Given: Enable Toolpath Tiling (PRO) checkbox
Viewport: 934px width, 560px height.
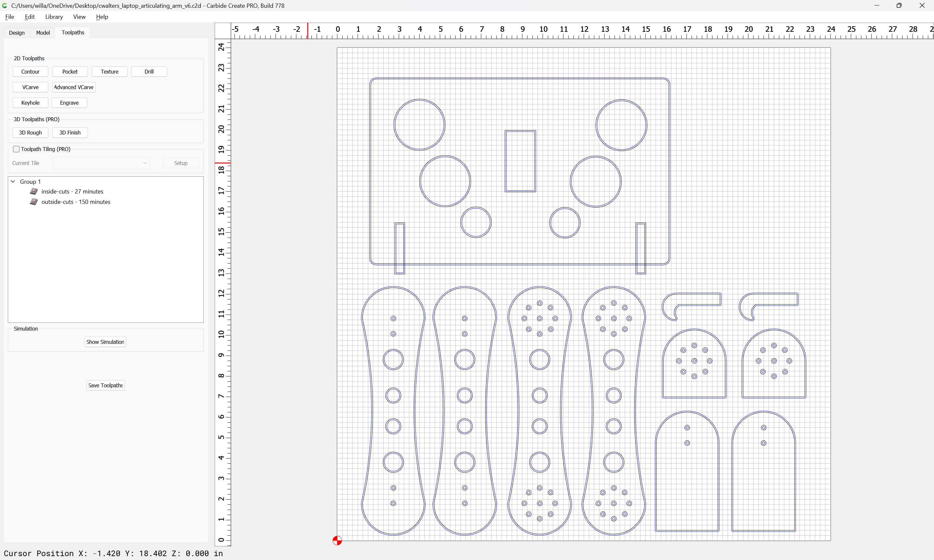Looking at the screenshot, I should 16,149.
